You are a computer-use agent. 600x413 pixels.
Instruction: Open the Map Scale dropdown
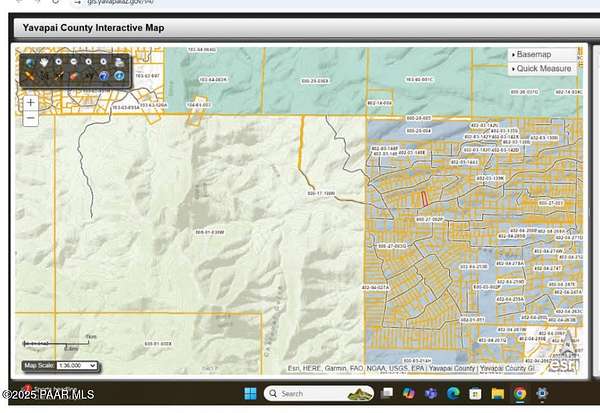click(x=76, y=366)
